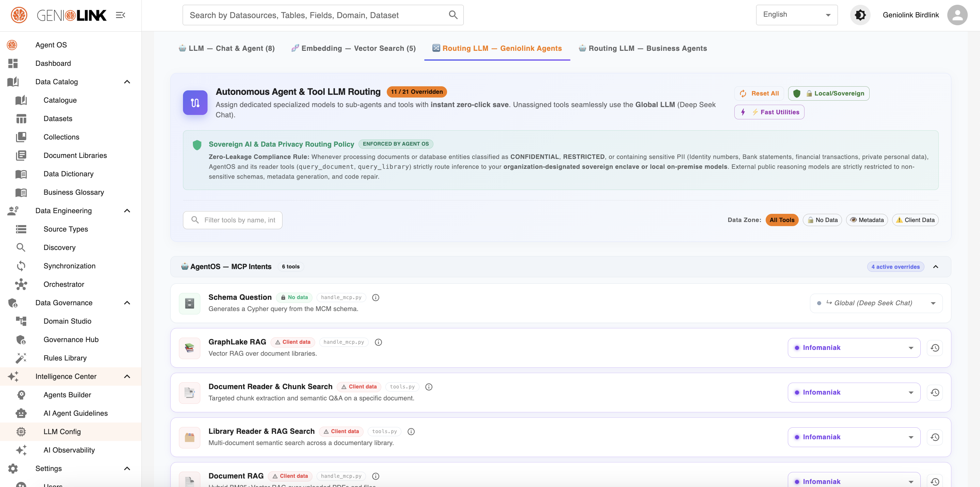Collapse the sidebar with the menu icon
The image size is (980, 487).
pos(121,15)
